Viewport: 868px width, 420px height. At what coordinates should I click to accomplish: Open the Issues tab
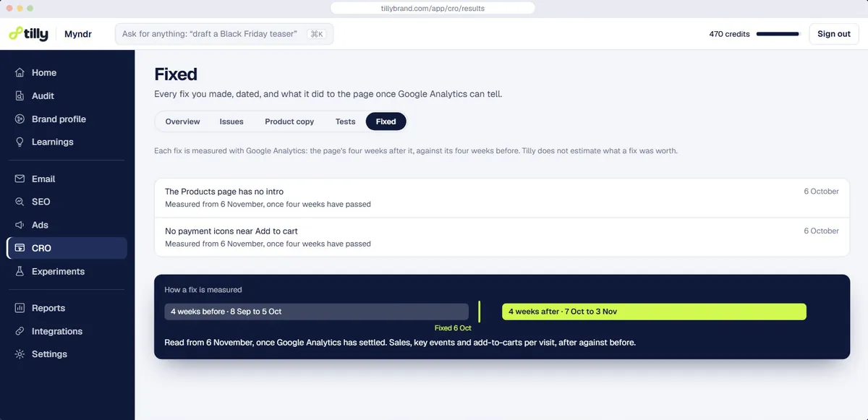(231, 121)
